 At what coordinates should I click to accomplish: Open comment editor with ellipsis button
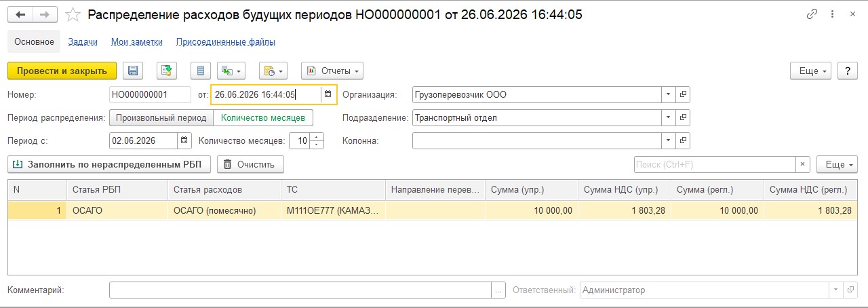tap(499, 290)
